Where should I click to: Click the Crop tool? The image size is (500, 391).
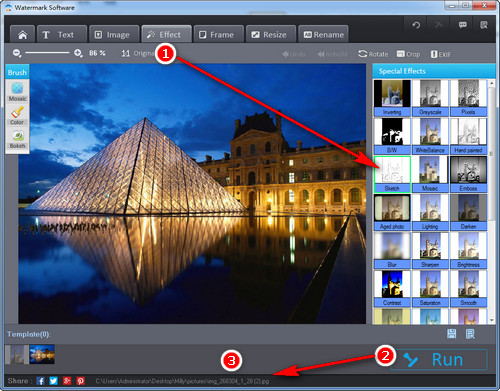(408, 54)
